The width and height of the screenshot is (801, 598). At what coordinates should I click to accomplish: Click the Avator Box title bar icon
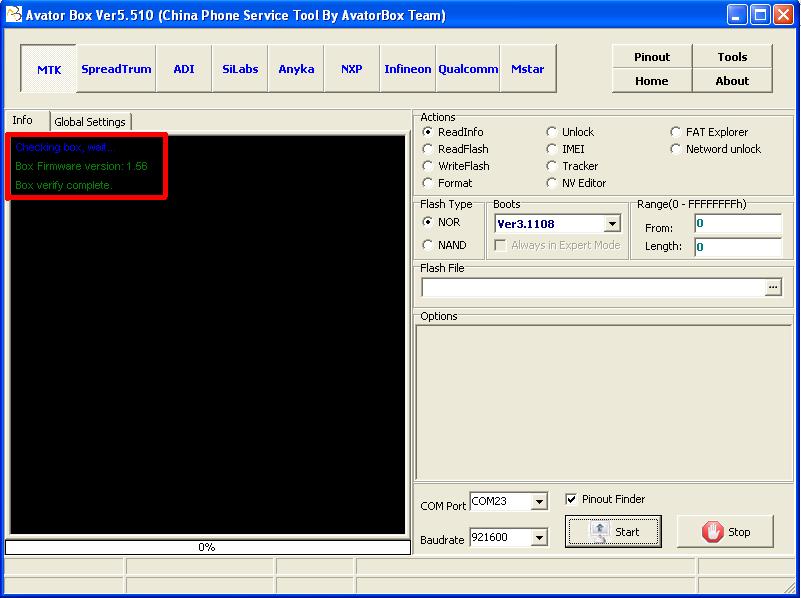pos(14,14)
